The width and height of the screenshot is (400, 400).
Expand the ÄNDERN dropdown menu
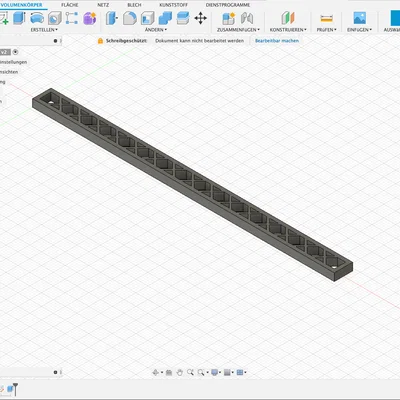[156, 30]
